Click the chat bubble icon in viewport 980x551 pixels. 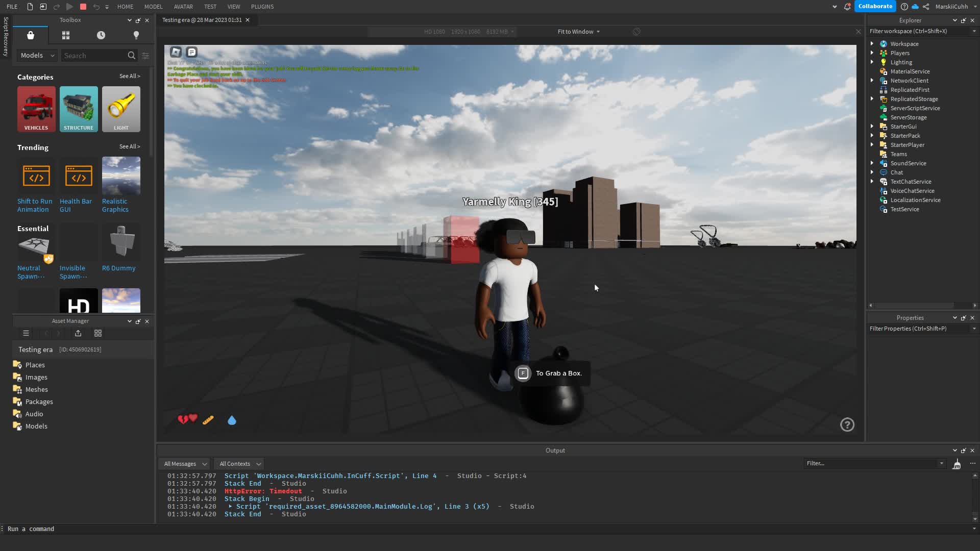(192, 52)
